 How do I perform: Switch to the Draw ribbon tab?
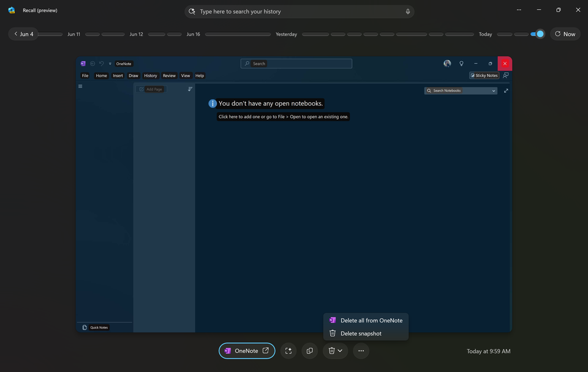pyautogui.click(x=133, y=75)
